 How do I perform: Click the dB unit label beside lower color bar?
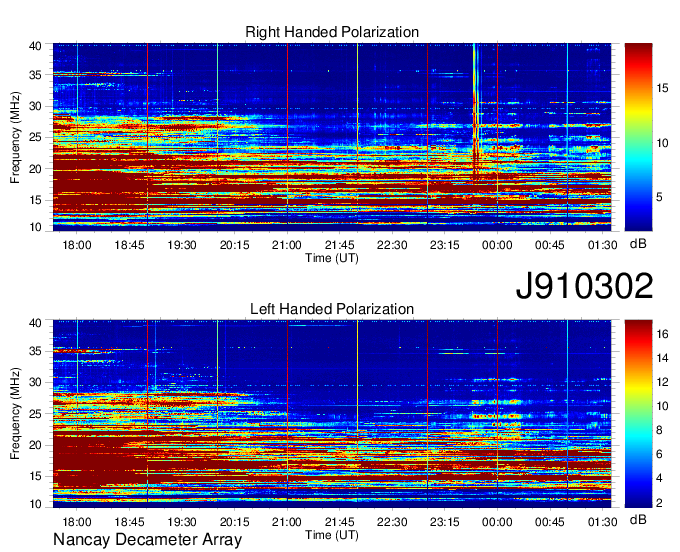pos(638,519)
